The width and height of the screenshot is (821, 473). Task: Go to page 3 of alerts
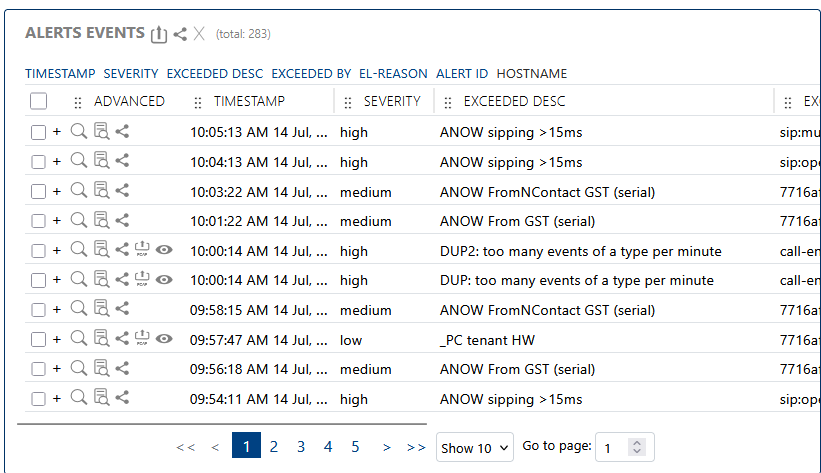301,446
